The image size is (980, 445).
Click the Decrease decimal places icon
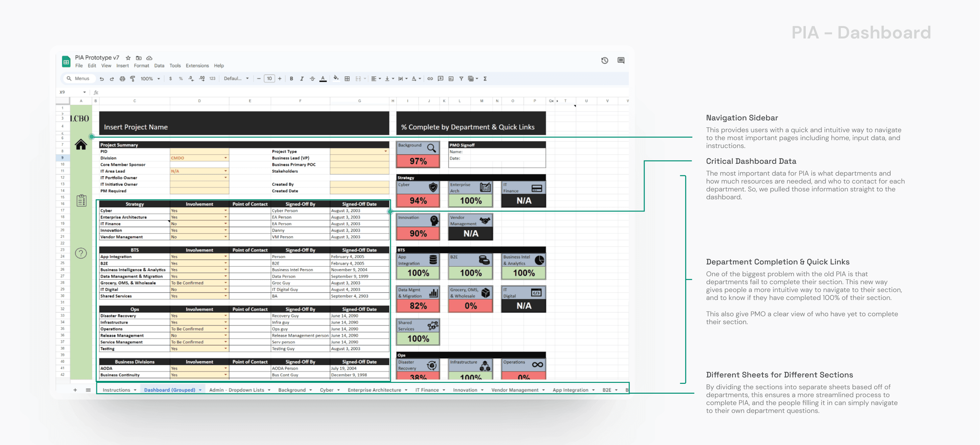click(191, 79)
